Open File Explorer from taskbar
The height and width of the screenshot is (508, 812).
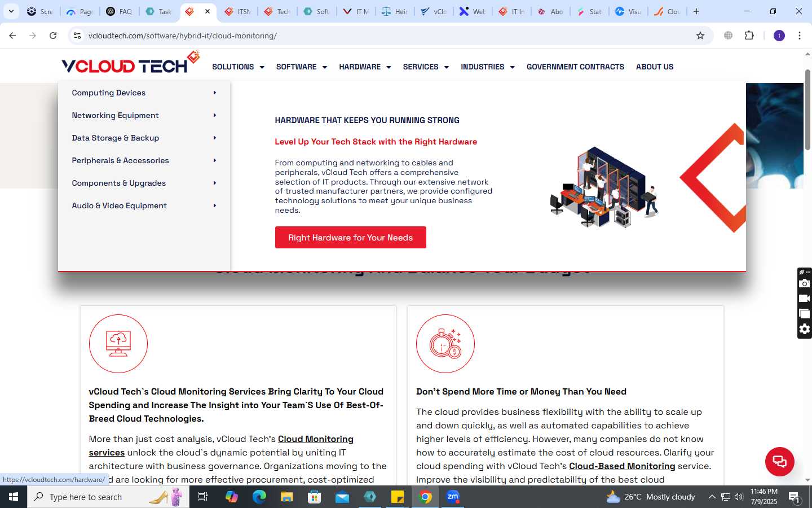[287, 497]
